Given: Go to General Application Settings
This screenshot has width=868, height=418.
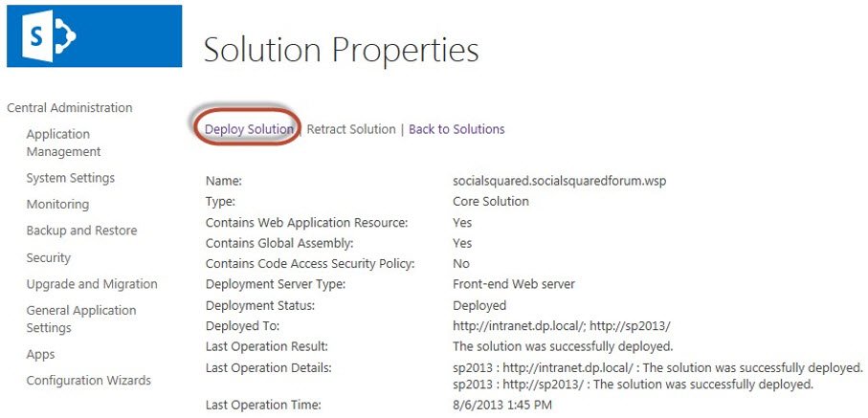Looking at the screenshot, I should pos(80,319).
